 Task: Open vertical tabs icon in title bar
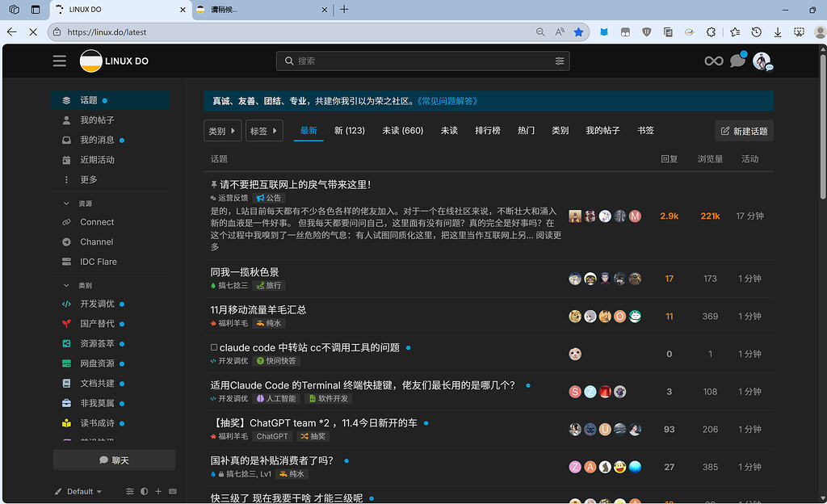pyautogui.click(x=36, y=10)
